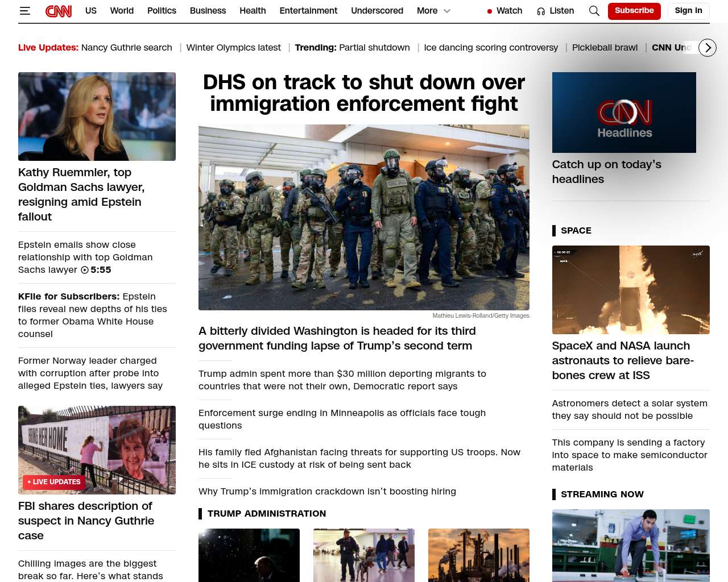728x582 pixels.
Task: Open the DHS agents in gas masks photo
Action: pyautogui.click(x=364, y=218)
